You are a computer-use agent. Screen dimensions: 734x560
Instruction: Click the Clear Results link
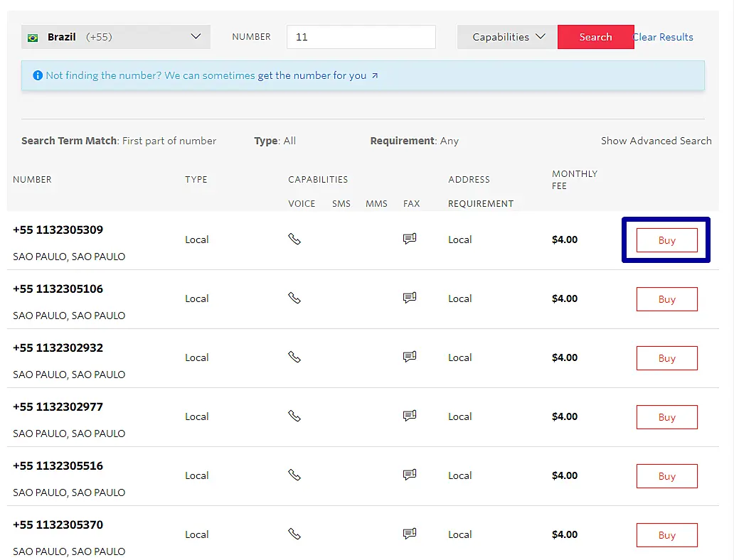click(x=663, y=37)
